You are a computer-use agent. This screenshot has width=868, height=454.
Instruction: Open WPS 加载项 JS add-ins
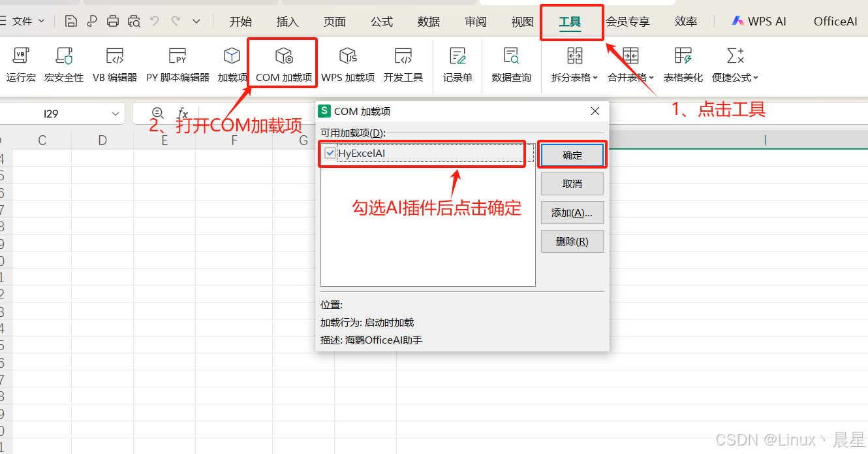click(348, 65)
